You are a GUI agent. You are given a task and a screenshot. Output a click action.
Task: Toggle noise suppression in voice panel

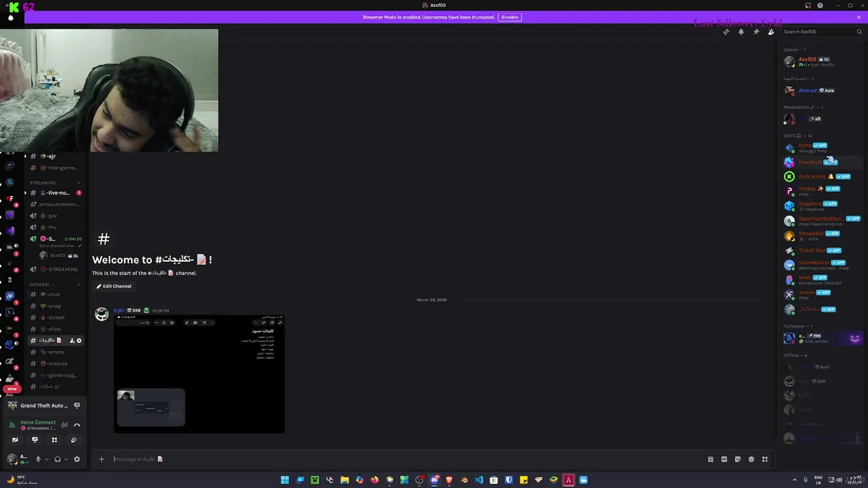pos(64,425)
